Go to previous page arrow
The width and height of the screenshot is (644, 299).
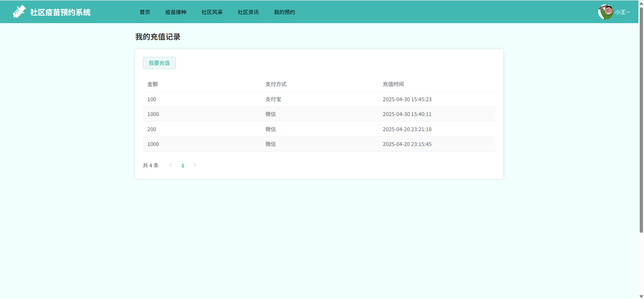171,165
